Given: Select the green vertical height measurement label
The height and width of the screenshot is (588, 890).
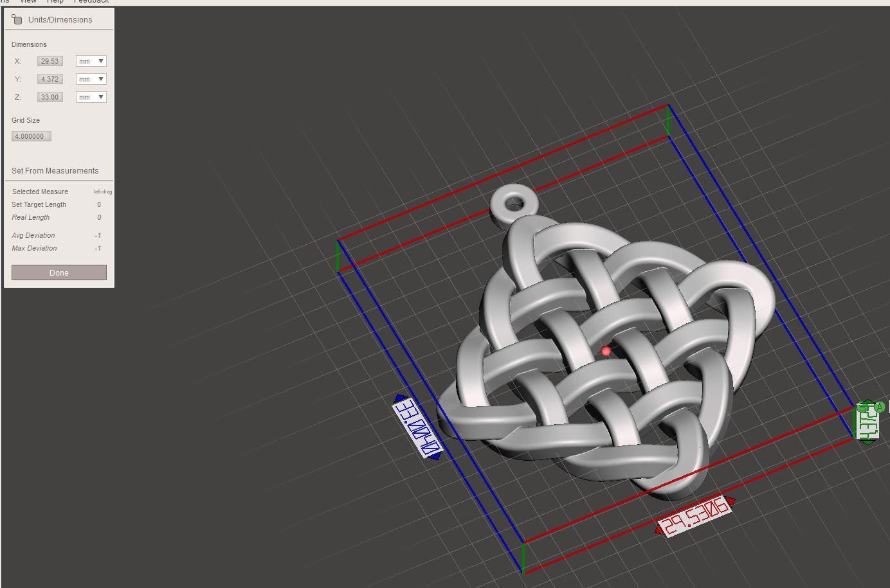Looking at the screenshot, I should coord(868,422).
